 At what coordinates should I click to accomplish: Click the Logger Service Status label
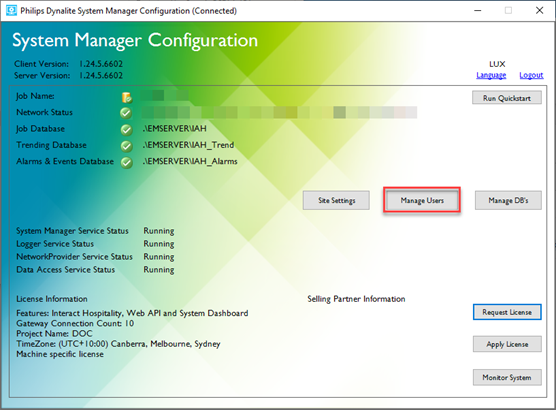(x=55, y=244)
